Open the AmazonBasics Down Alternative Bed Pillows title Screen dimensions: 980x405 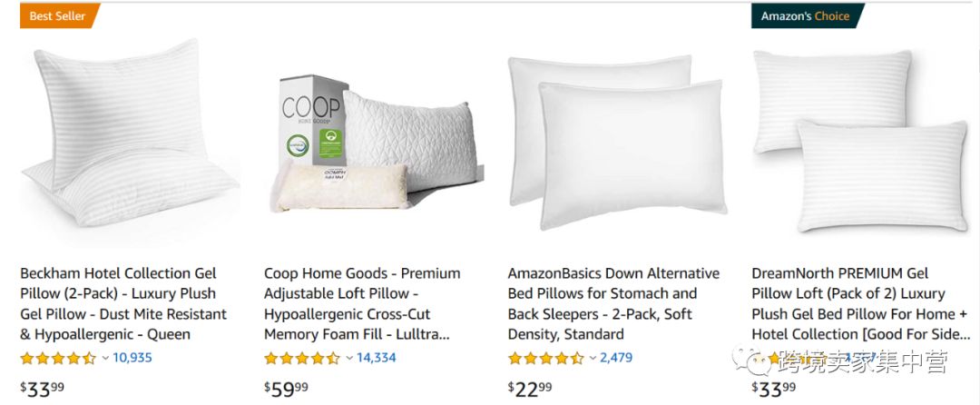point(613,303)
